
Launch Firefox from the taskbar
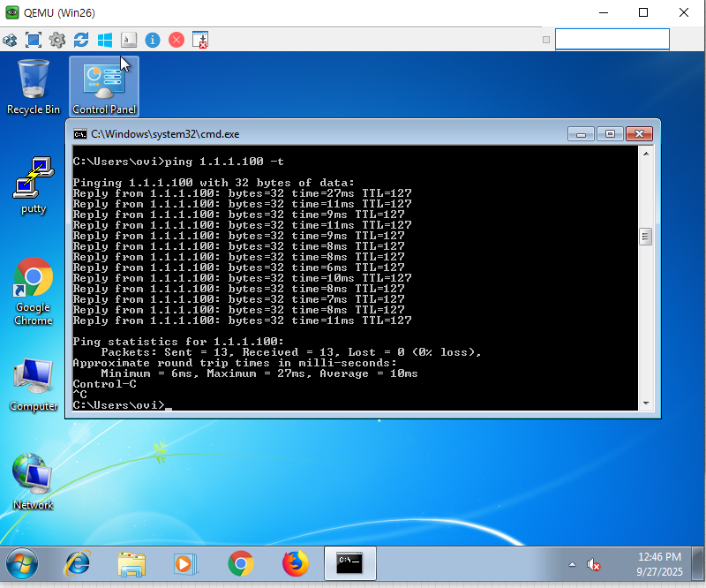pos(296,563)
